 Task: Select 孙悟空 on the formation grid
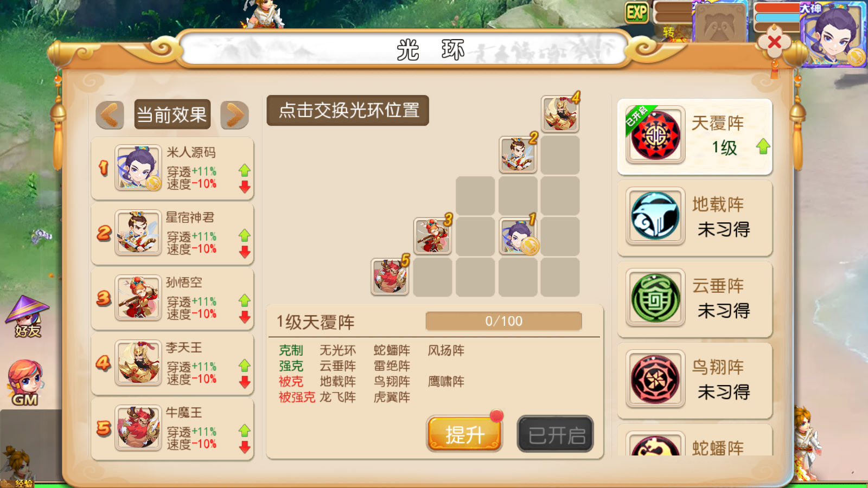pos(432,236)
